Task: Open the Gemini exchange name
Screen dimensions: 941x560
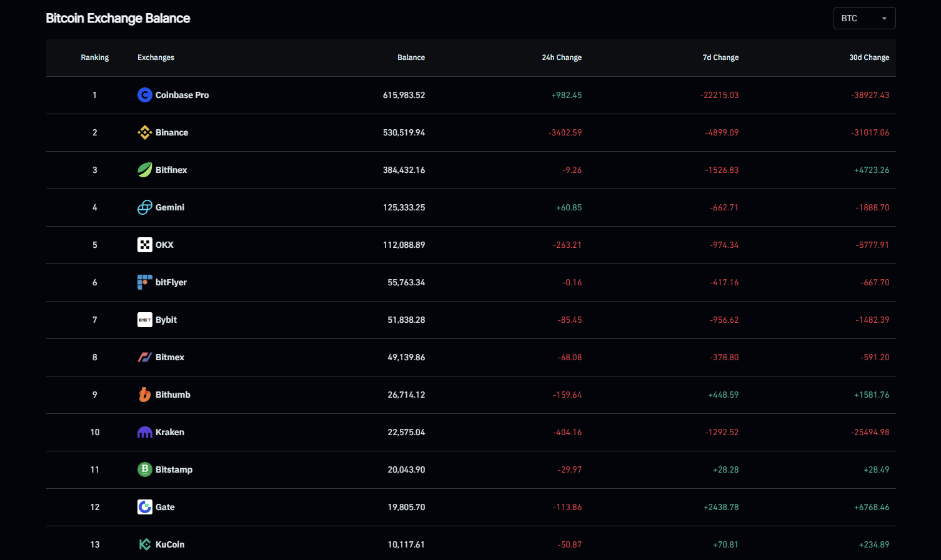Action: click(x=170, y=207)
